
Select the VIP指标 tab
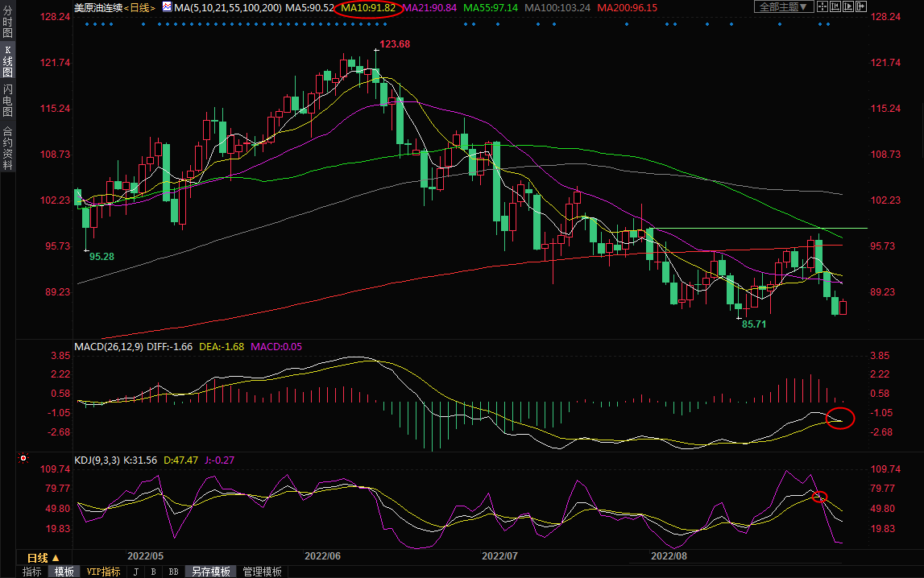103,572
